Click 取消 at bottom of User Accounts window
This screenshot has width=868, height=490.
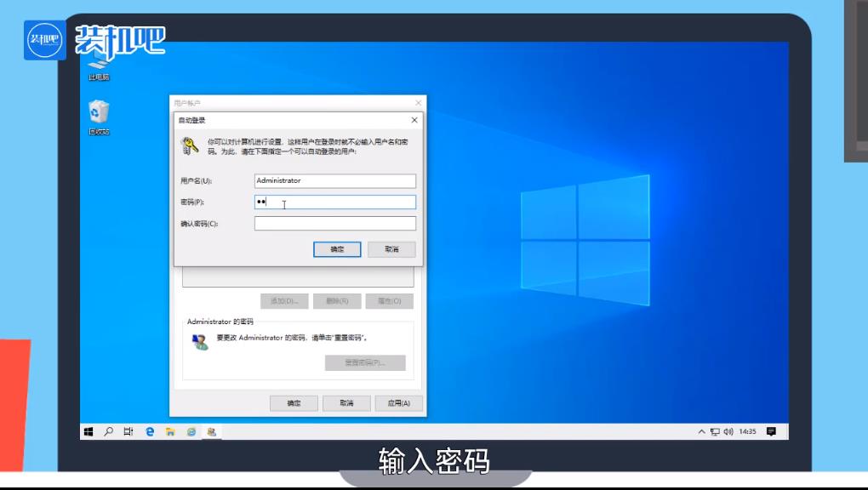[x=346, y=403]
